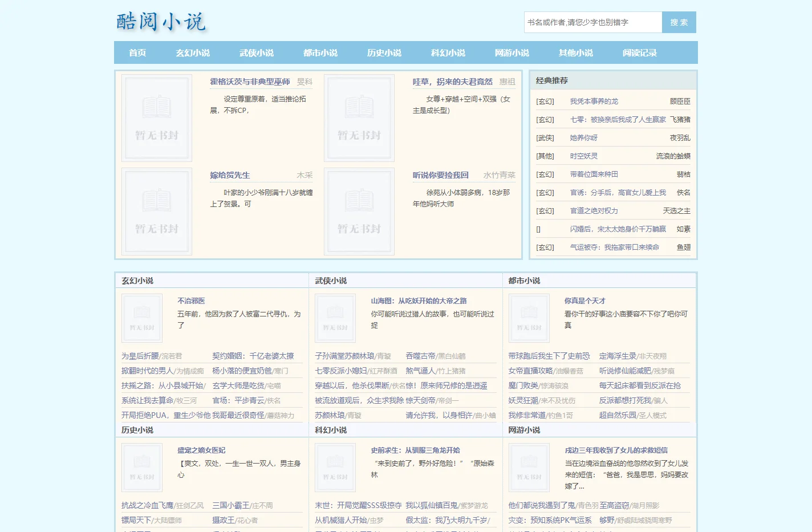The image size is (812, 532).
Task: Open the 煞气逼人 book link
Action: (421, 371)
